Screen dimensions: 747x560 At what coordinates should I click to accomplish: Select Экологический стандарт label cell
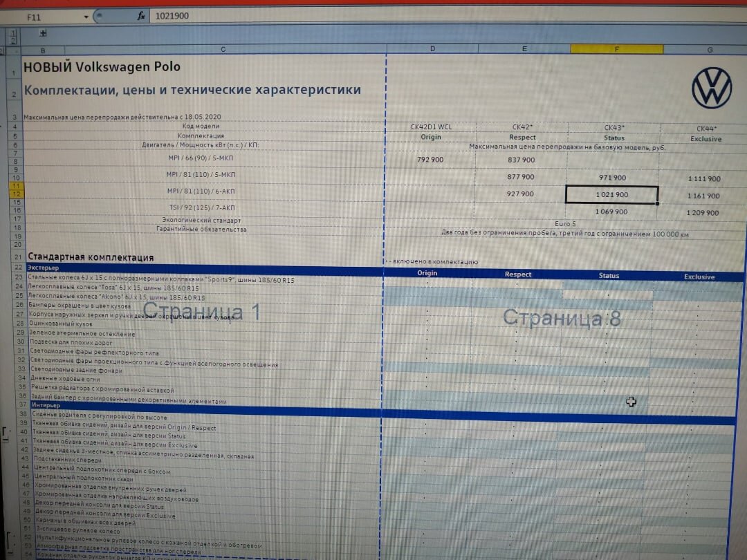click(201, 220)
